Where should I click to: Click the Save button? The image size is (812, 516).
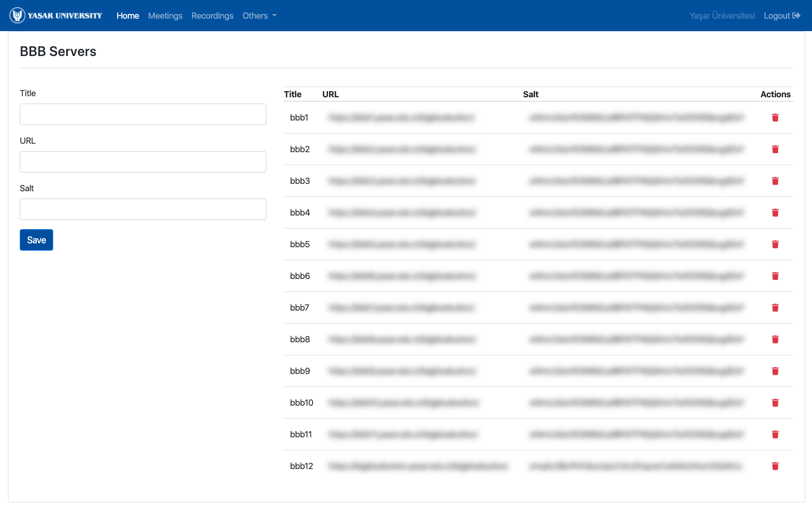(x=36, y=240)
